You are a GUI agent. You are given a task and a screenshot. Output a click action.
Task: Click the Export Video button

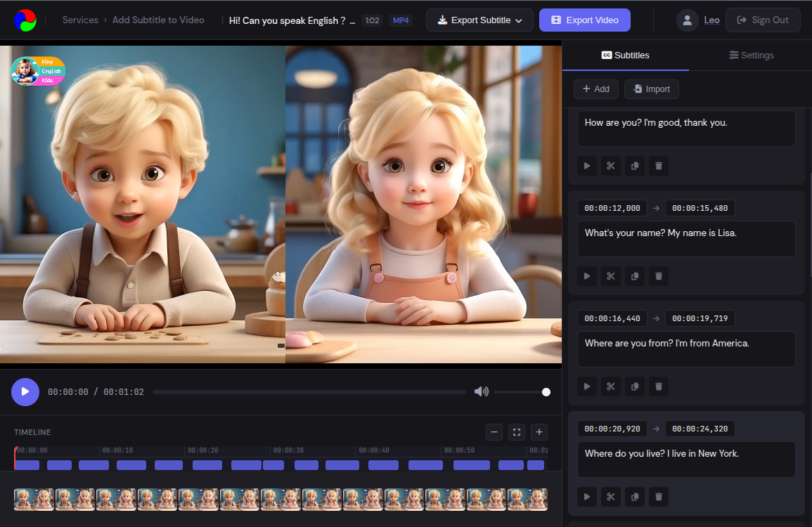(x=584, y=20)
